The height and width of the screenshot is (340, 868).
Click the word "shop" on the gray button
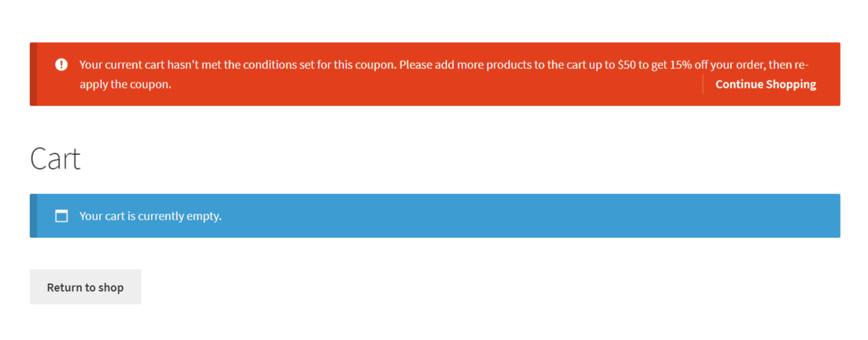111,288
